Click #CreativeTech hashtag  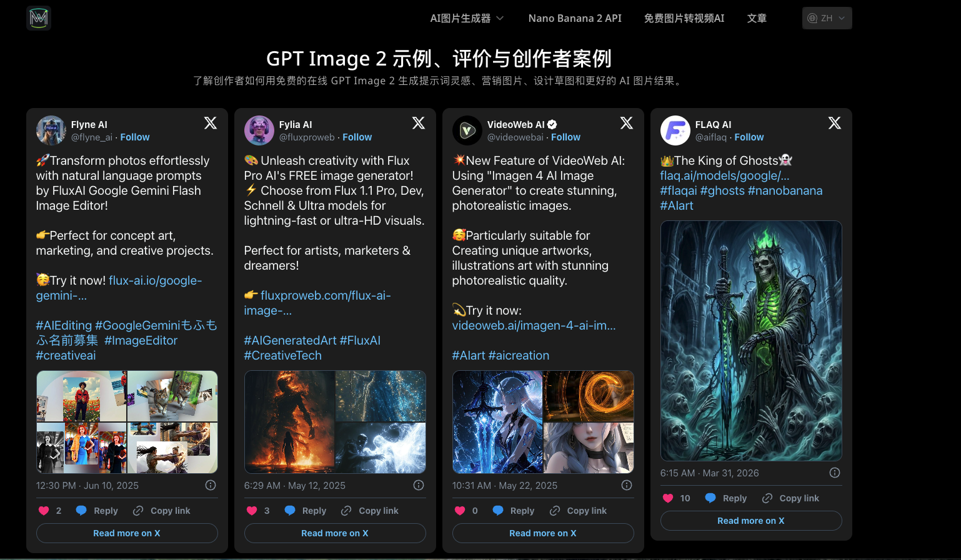pyautogui.click(x=283, y=355)
